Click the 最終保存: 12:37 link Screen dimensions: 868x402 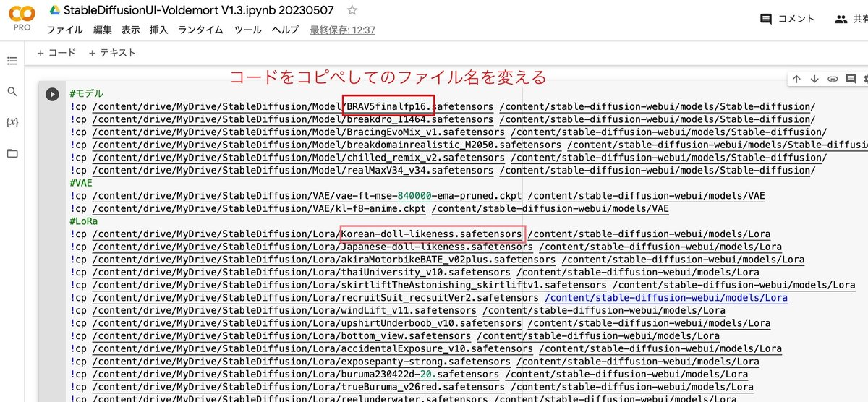pos(343,30)
